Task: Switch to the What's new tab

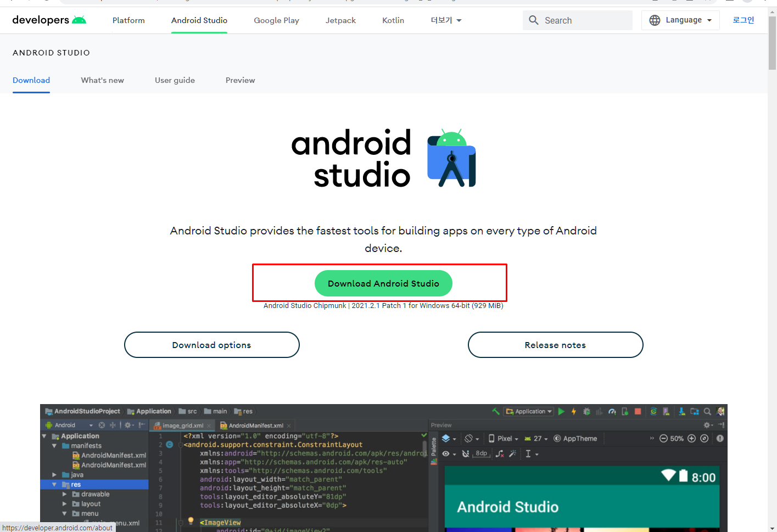Action: [x=103, y=80]
